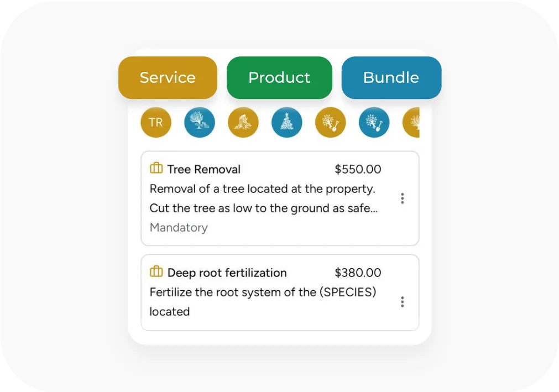Click the $380.00 price on Deep root fertilization

point(358,273)
